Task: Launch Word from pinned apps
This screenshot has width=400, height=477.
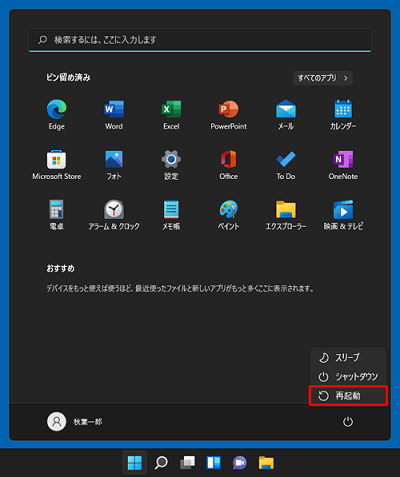Action: [x=114, y=115]
